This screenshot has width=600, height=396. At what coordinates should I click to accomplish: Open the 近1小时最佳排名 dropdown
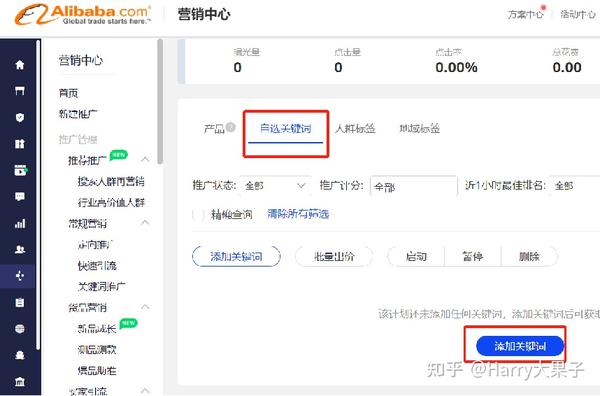[x=575, y=186]
